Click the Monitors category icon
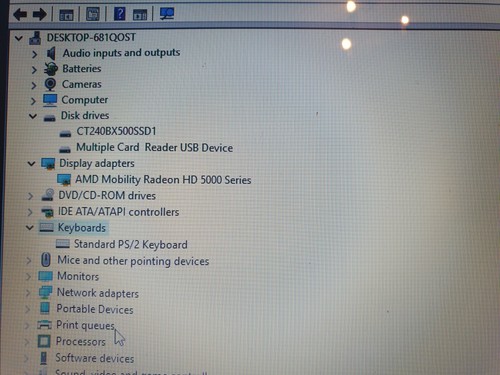The width and height of the screenshot is (500, 375). [45, 276]
